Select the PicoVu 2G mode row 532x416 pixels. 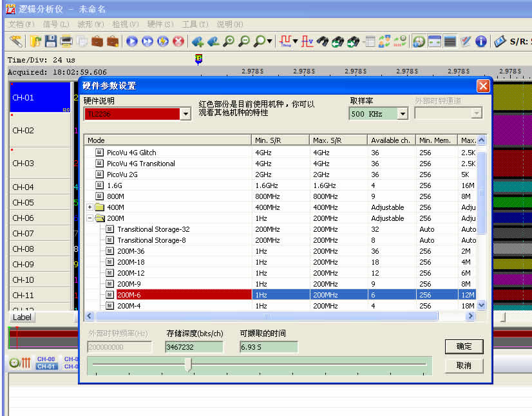coord(280,175)
